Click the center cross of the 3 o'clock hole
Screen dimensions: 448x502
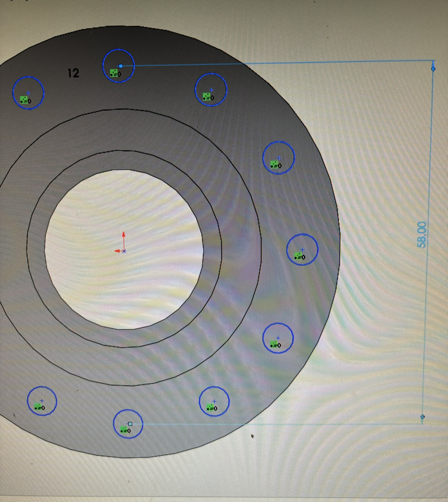click(302, 250)
